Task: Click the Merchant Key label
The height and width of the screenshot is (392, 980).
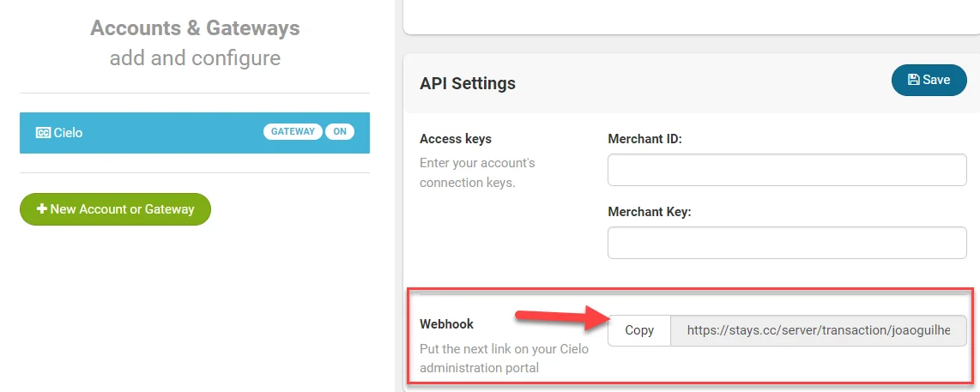Action: tap(649, 211)
